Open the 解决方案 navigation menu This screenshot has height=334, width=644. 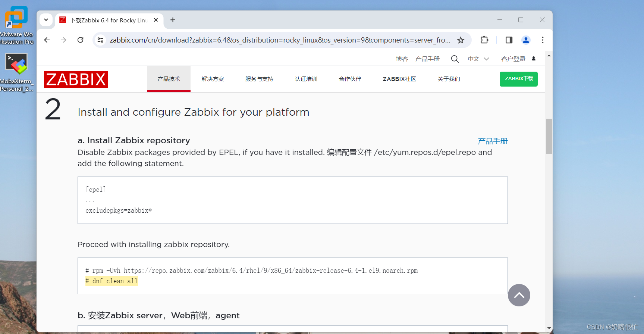coord(213,79)
